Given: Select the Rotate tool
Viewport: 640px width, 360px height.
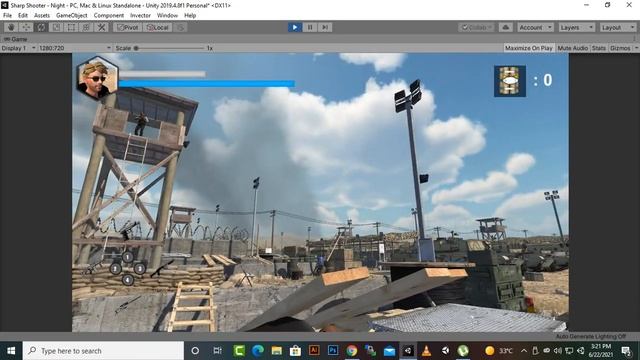Looking at the screenshot, I should (41, 27).
